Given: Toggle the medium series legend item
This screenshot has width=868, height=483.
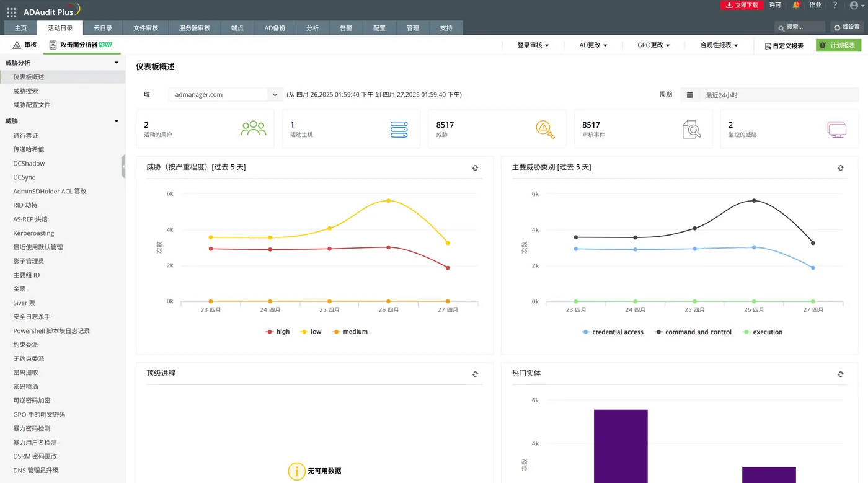Looking at the screenshot, I should (350, 332).
